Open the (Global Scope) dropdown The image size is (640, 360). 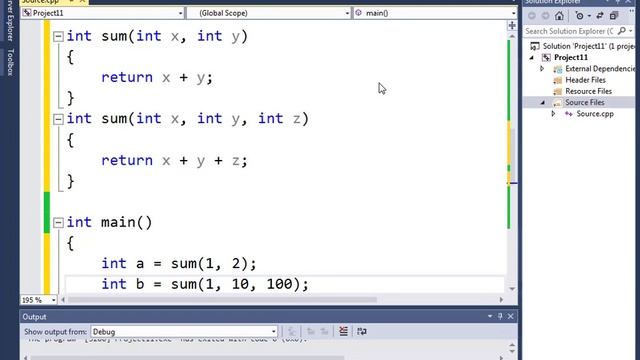[269, 13]
